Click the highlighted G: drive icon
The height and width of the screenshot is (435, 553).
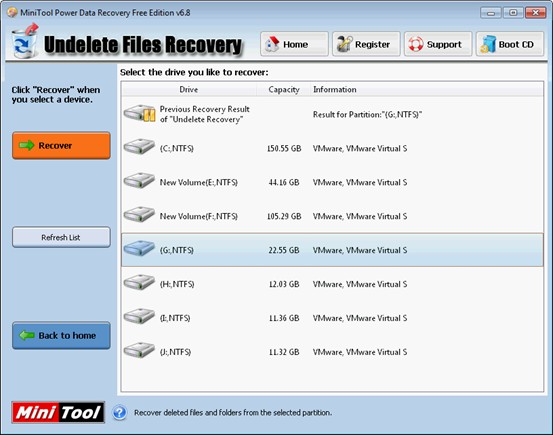pyautogui.click(x=139, y=248)
